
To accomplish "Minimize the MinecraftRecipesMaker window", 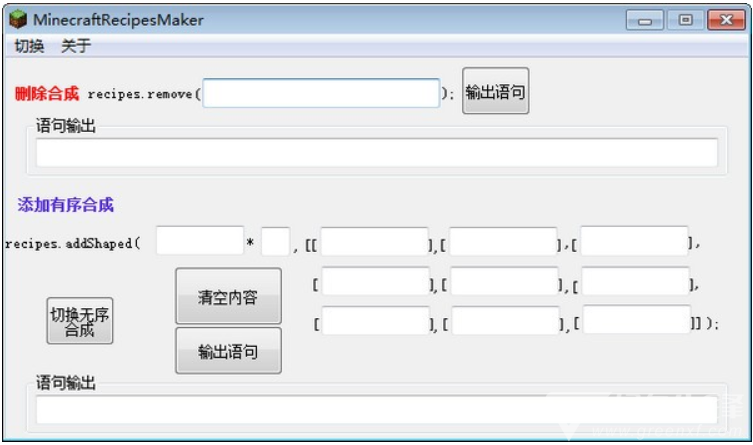I will 645,20.
